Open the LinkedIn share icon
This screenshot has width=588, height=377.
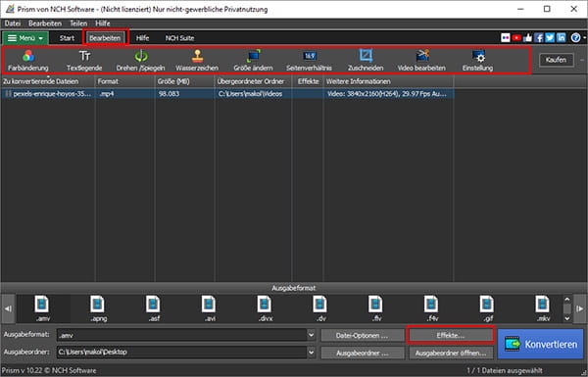(561, 38)
